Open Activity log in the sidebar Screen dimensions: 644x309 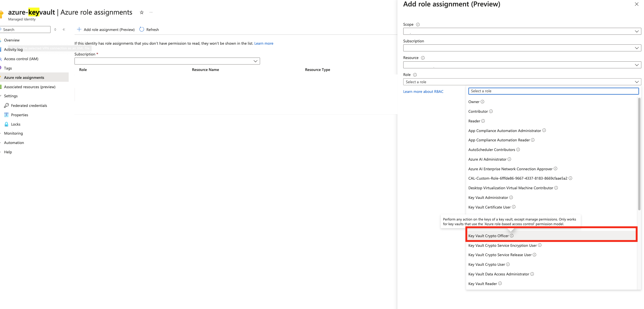click(13, 50)
